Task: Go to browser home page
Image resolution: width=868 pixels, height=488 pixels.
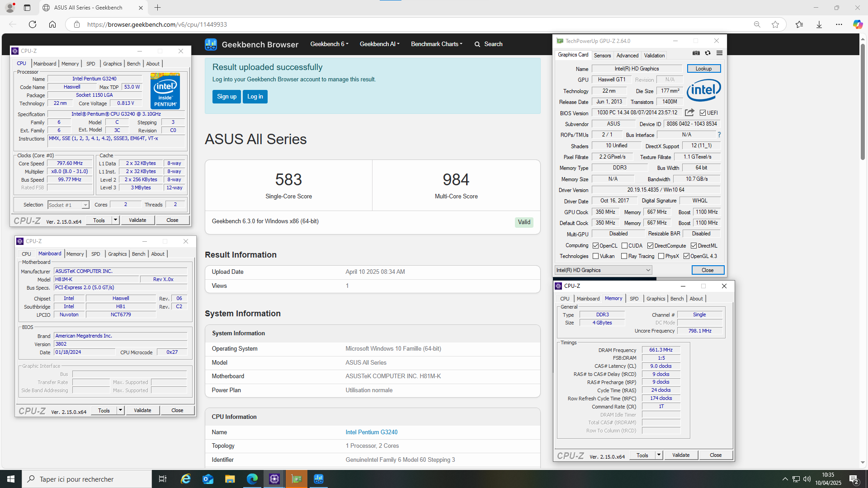Action: click(x=52, y=24)
